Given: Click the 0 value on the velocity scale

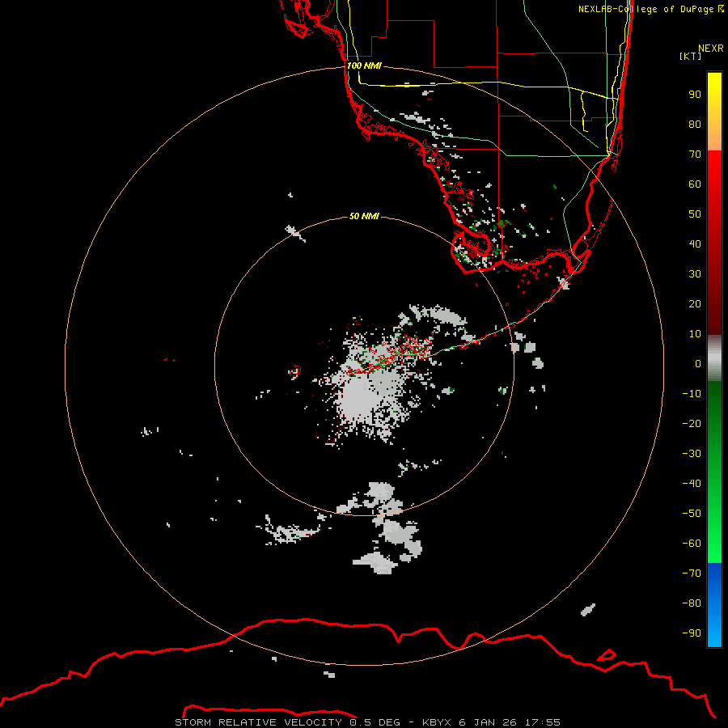Looking at the screenshot, I should tap(698, 364).
